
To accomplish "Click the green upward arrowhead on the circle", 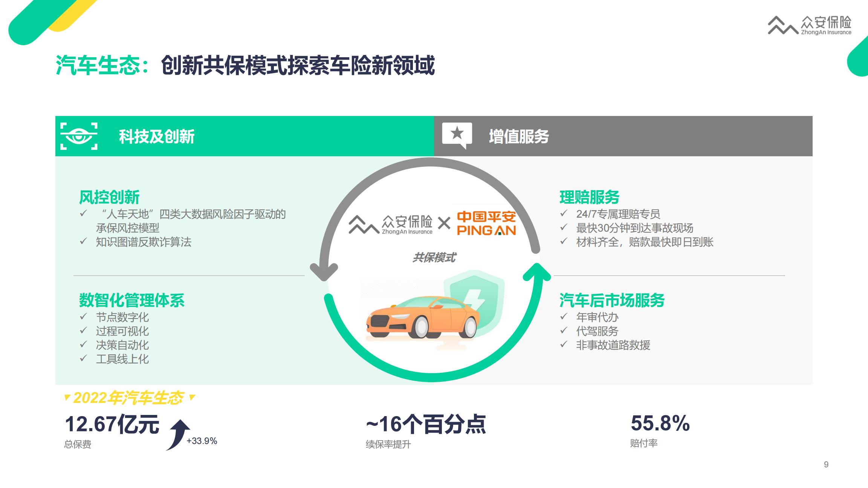I will click(x=537, y=272).
